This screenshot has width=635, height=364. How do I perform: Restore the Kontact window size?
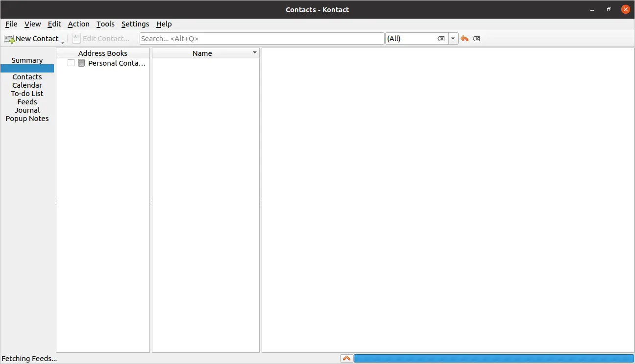(609, 9)
